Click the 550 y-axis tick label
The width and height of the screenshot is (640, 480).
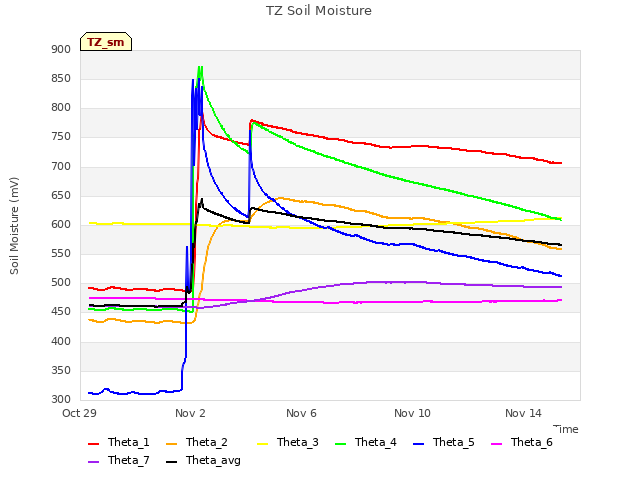61,253
